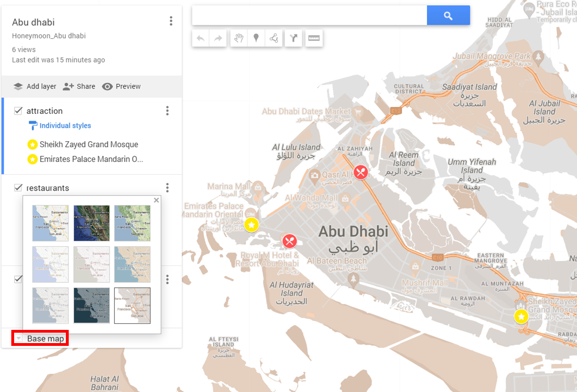The height and width of the screenshot is (392, 577).
Task: Select the hand (select items) tool
Action: (239, 39)
